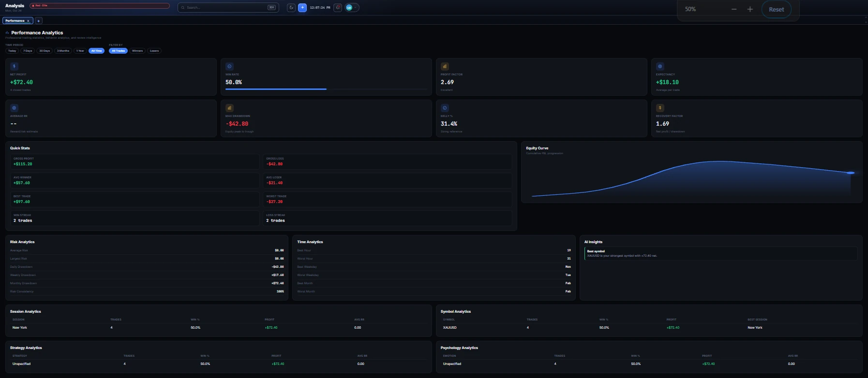Open the user avatar account menu

click(352, 8)
